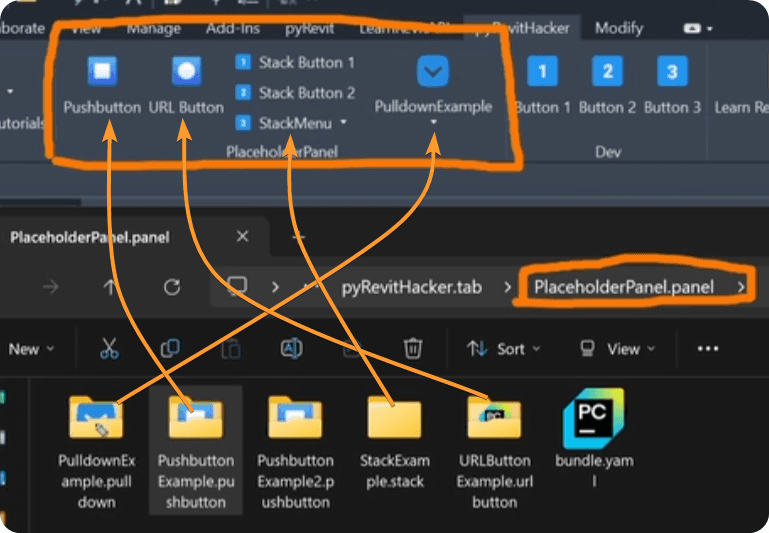Open the pyRevit ribbon tab
The image size is (769, 533).
[309, 28]
